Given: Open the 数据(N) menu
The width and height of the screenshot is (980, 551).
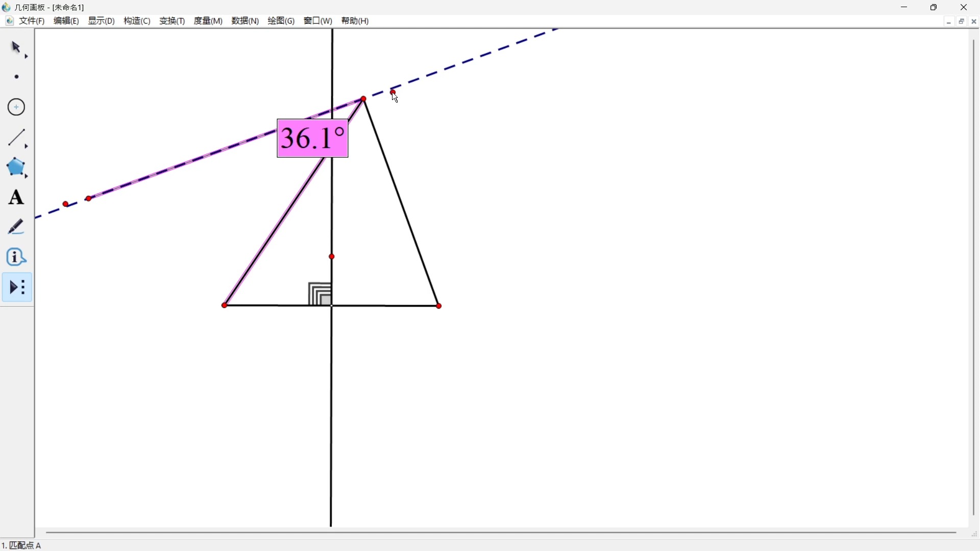Looking at the screenshot, I should click(246, 21).
